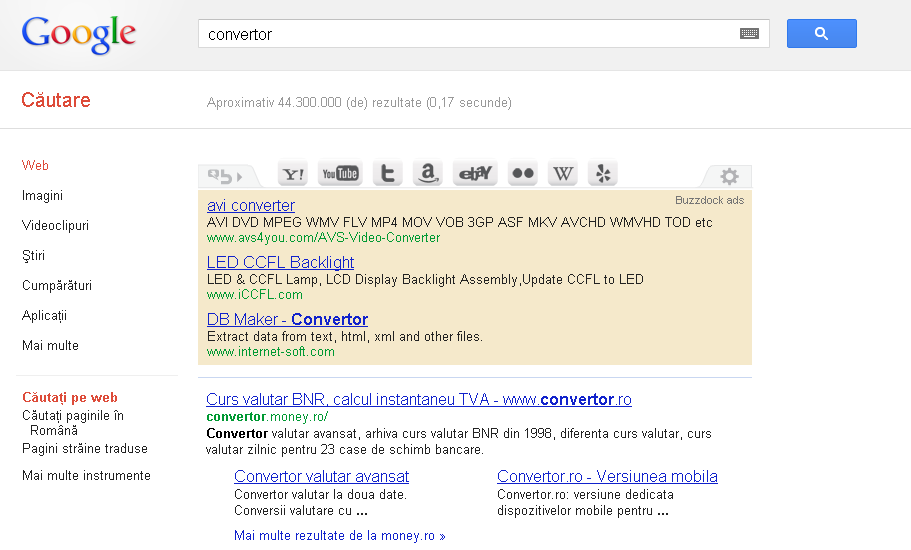Screen dimensions: 911x550
Task: Switch to Aplicații results
Action: tap(44, 315)
